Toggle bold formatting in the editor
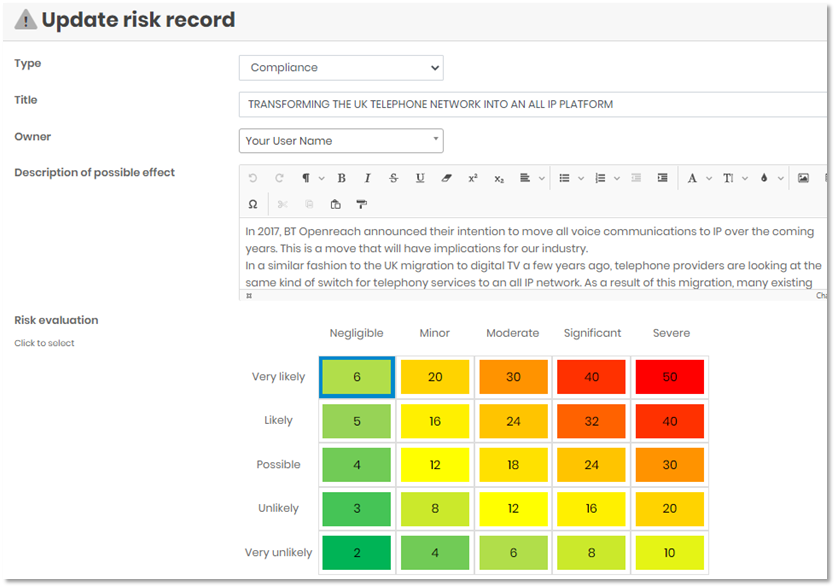The height and width of the screenshot is (588, 836). point(341,178)
